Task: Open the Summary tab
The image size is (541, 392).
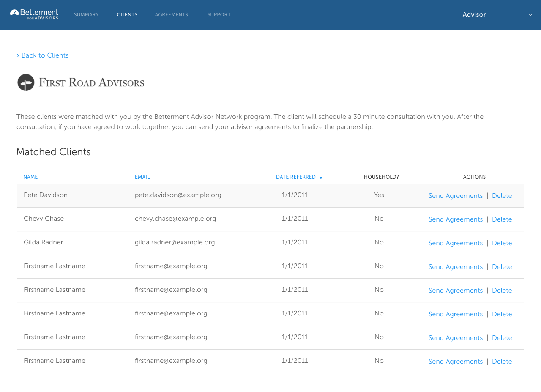Action: coord(86,15)
